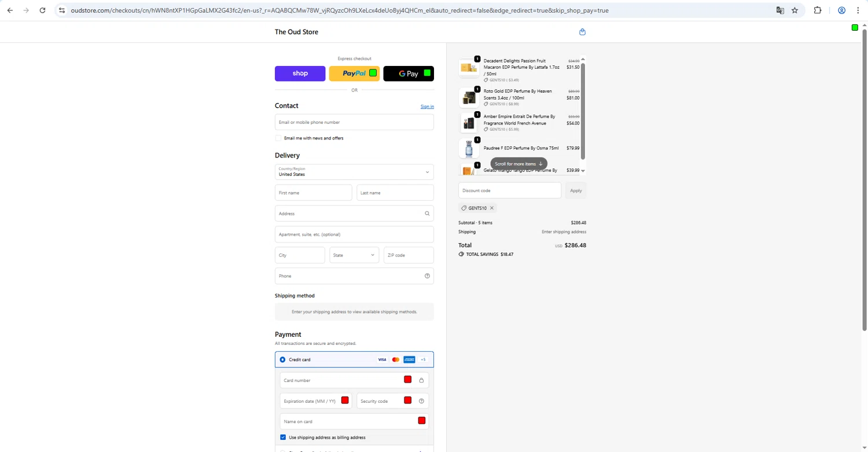Click 'Enter shipping address' shipping text
The image size is (868, 452).
[564, 232]
